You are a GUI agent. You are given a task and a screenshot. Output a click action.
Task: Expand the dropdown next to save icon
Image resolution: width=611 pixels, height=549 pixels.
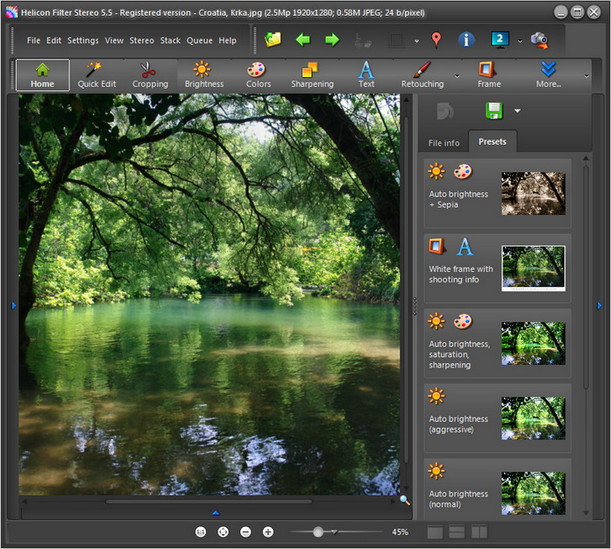[x=517, y=111]
